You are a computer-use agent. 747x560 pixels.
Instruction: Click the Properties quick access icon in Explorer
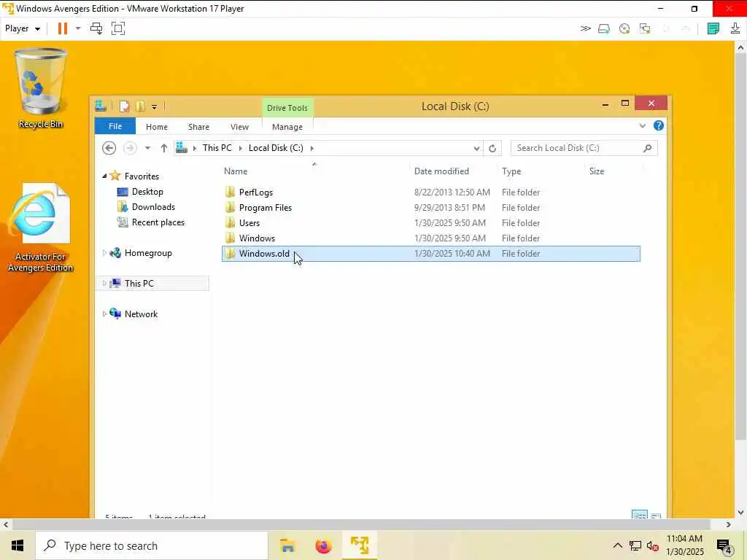[x=124, y=106]
